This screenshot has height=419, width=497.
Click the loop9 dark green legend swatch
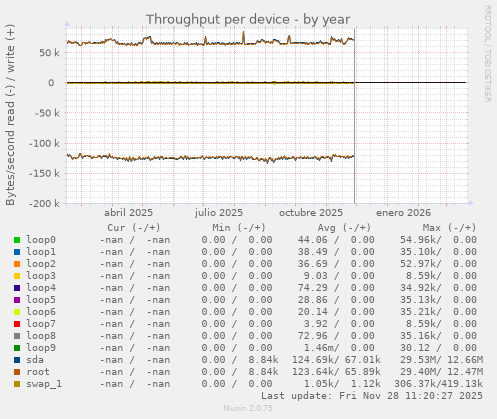17,348
